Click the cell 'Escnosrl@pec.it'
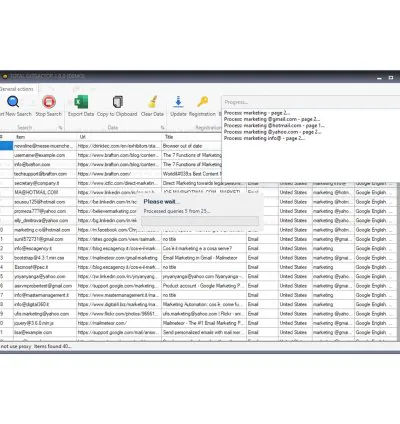Viewport: 400px width, 424px height. point(45,267)
